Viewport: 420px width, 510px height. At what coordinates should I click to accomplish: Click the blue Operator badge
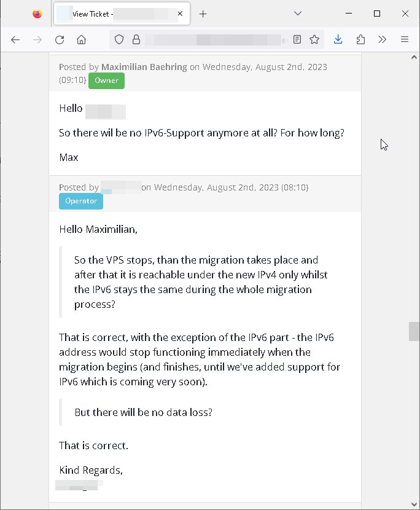(81, 201)
